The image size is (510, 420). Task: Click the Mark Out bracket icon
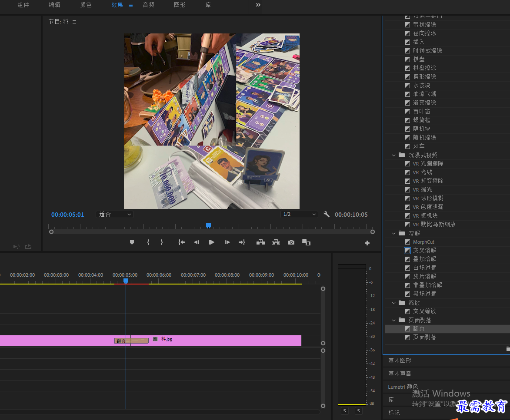pyautogui.click(x=162, y=242)
